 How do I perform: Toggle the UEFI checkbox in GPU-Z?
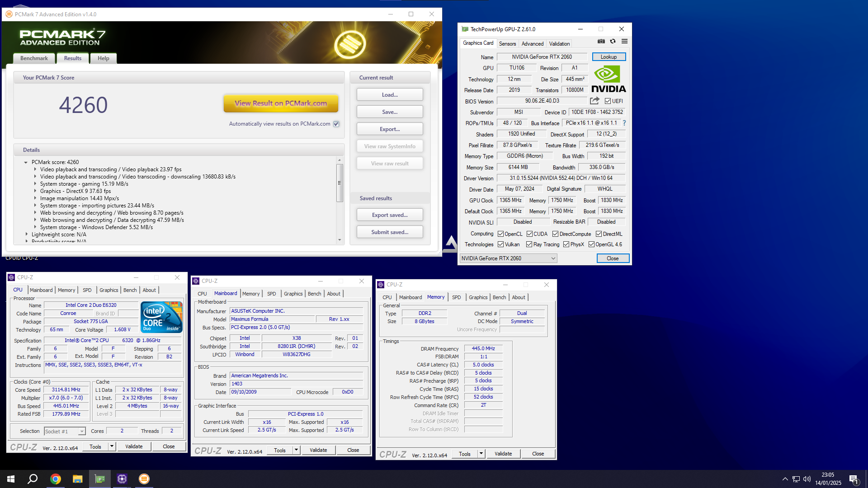tap(608, 101)
